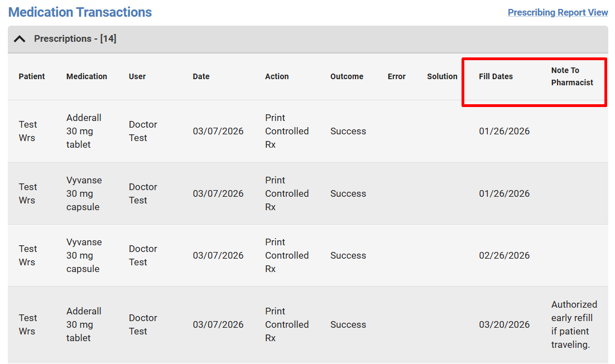Click the Outcome column header
This screenshot has width=615, height=364.
[347, 76]
